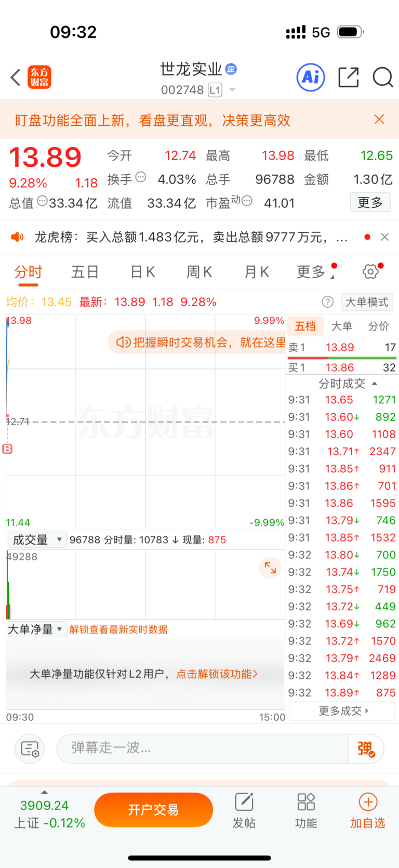The height and width of the screenshot is (868, 399).
Task: Select the 五档 order book tab
Action: click(x=305, y=326)
